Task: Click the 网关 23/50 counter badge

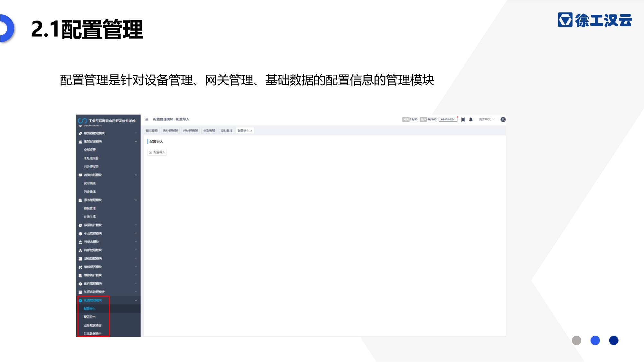Action: (x=410, y=119)
